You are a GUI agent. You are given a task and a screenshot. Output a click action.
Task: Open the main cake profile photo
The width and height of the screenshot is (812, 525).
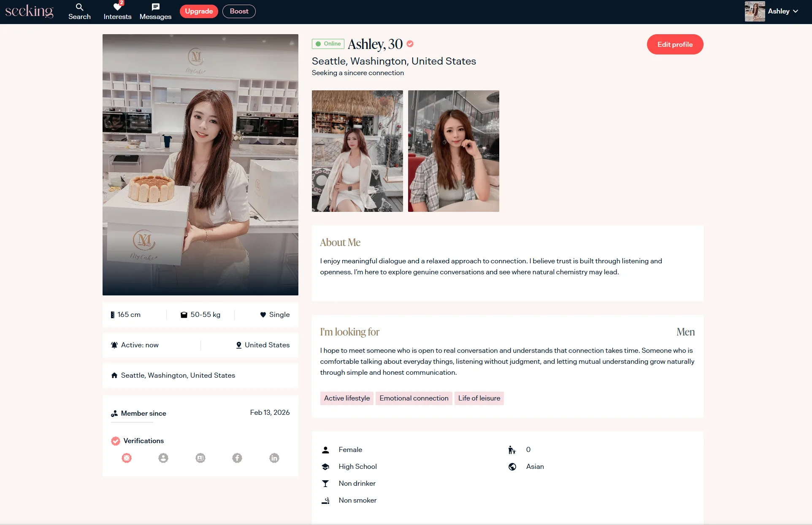(x=200, y=165)
